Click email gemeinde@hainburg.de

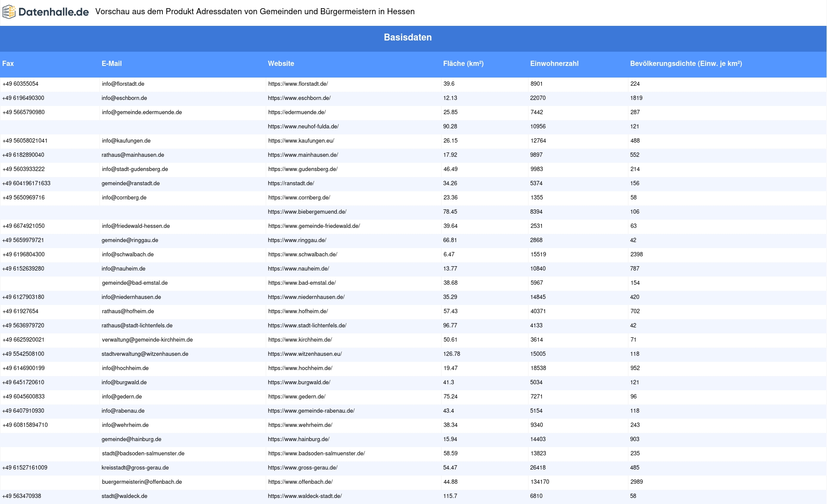tap(131, 439)
